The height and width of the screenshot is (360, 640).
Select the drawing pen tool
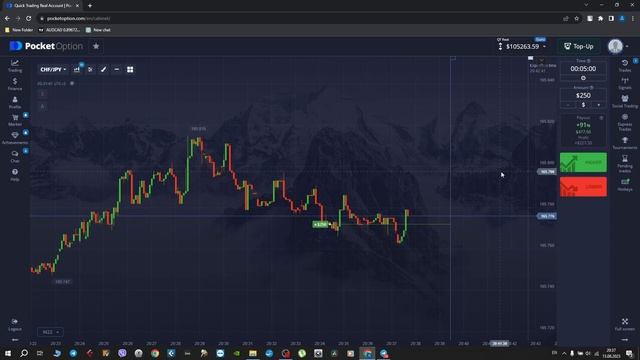click(104, 69)
